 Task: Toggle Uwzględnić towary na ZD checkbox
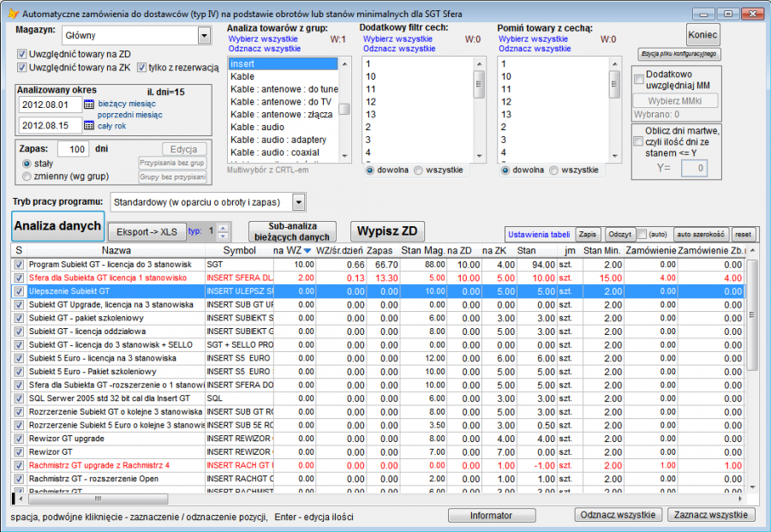tap(21, 54)
